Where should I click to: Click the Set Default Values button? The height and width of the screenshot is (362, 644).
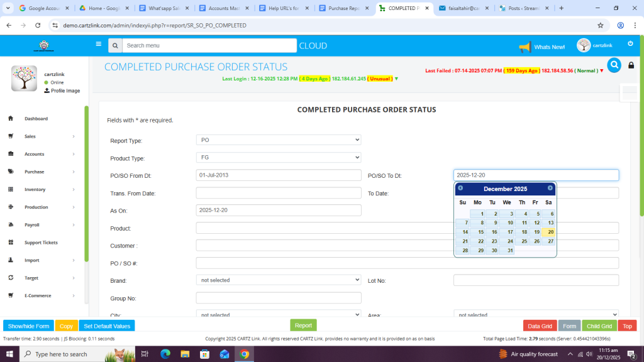coord(107,326)
